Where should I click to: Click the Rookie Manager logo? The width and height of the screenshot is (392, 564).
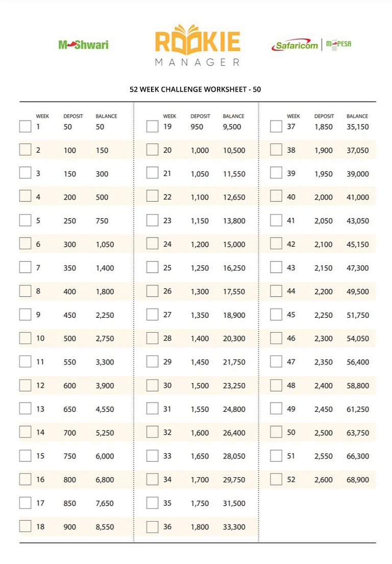click(197, 45)
